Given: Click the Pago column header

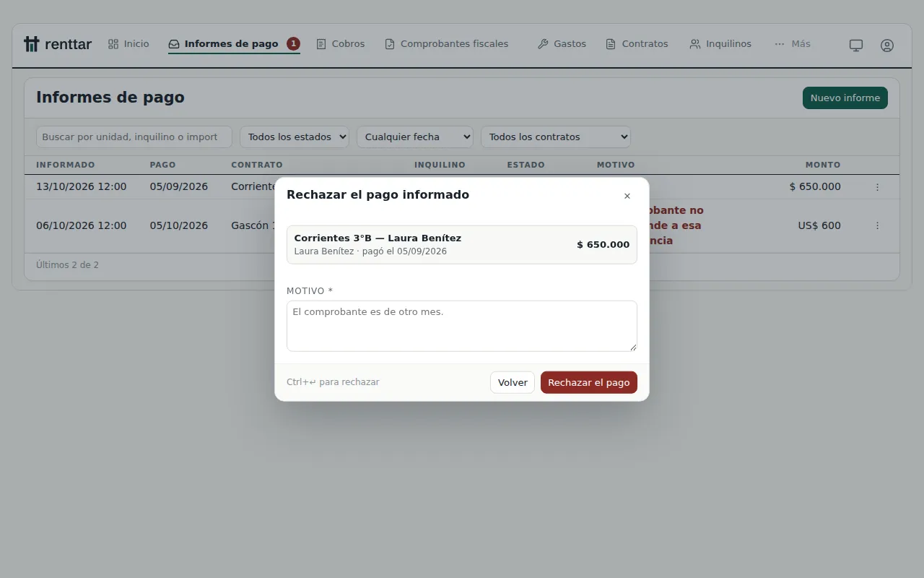Looking at the screenshot, I should (x=163, y=165).
